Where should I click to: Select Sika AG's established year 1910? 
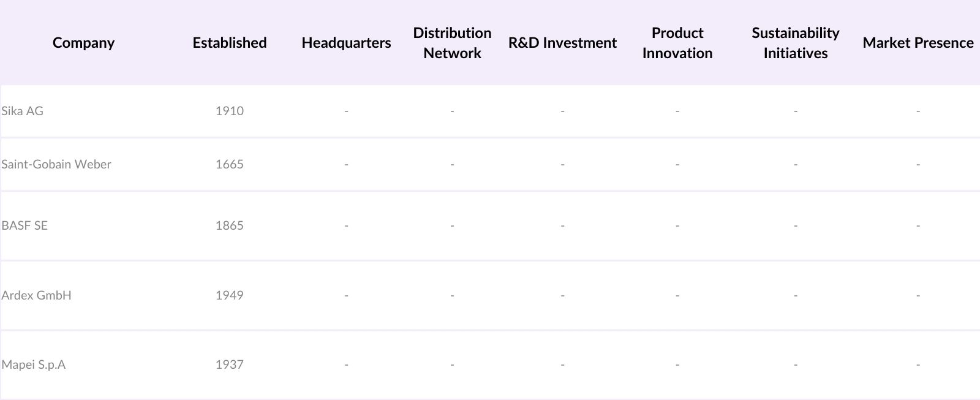(x=230, y=111)
